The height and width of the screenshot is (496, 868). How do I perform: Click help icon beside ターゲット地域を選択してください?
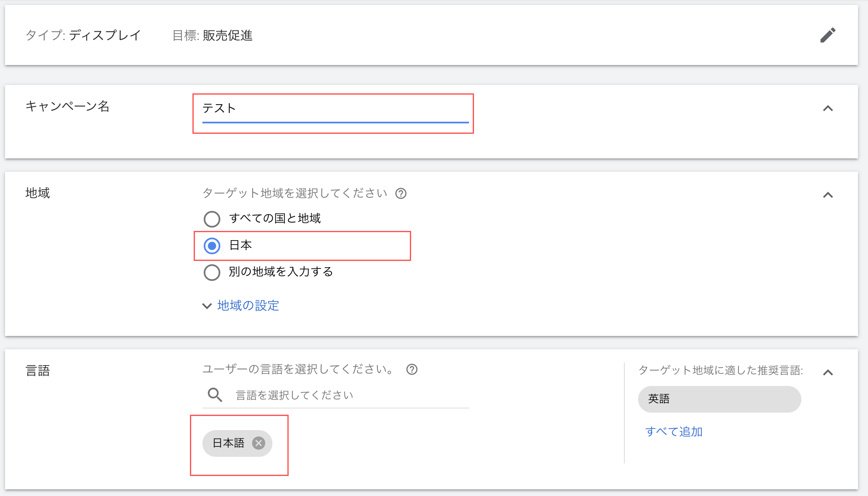coord(401,193)
